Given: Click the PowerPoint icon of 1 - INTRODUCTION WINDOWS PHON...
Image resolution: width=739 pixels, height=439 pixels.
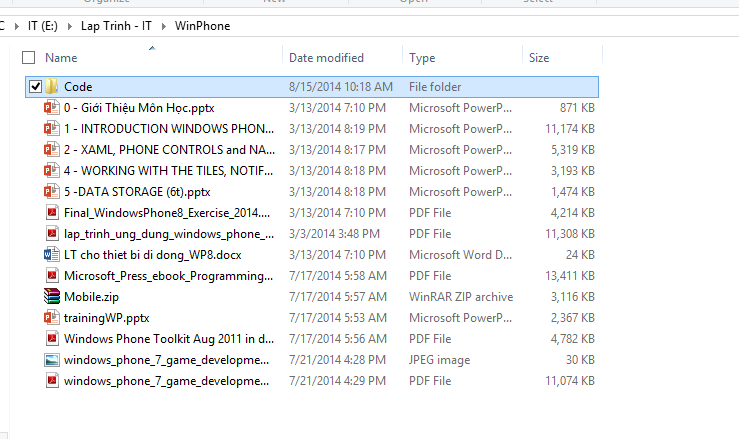Looking at the screenshot, I should (x=52, y=128).
